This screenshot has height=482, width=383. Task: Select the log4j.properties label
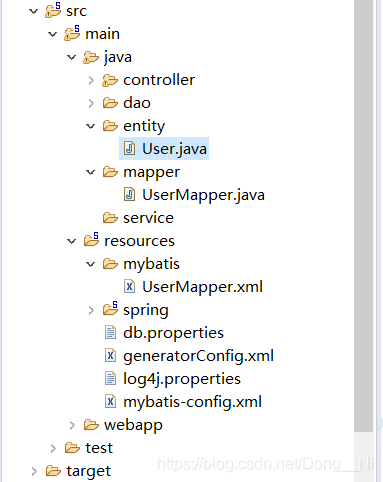182,379
